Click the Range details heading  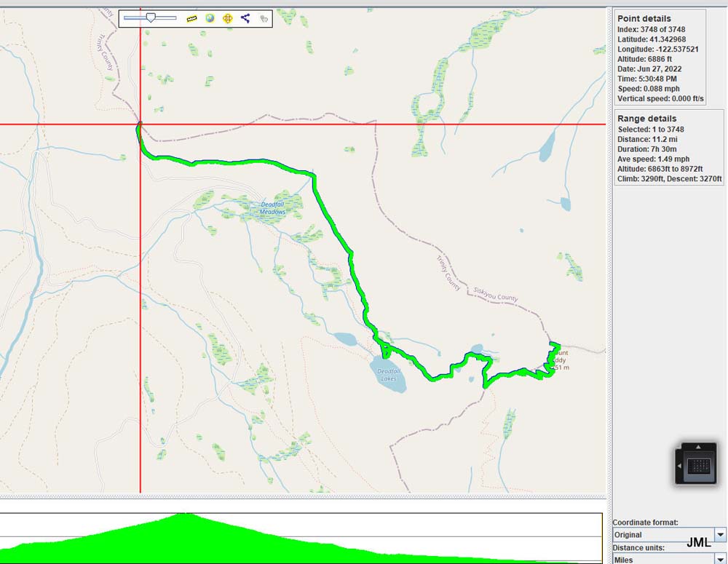pos(646,119)
